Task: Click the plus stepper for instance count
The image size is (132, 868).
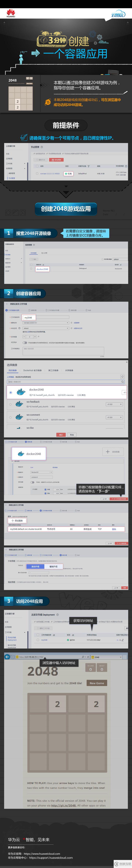Action: (34, 337)
